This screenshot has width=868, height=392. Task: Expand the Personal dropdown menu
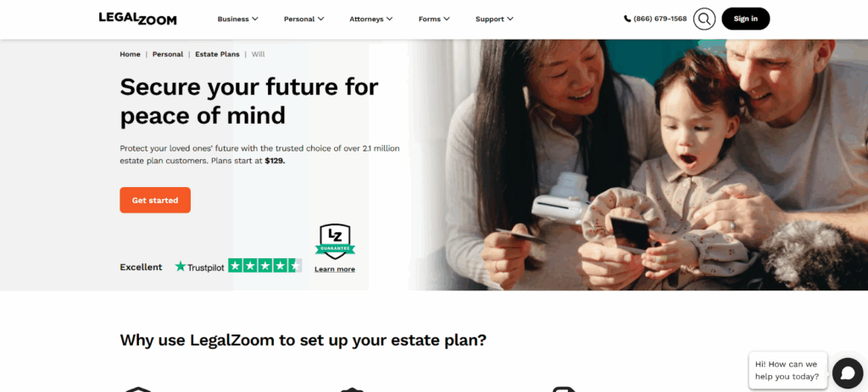304,19
